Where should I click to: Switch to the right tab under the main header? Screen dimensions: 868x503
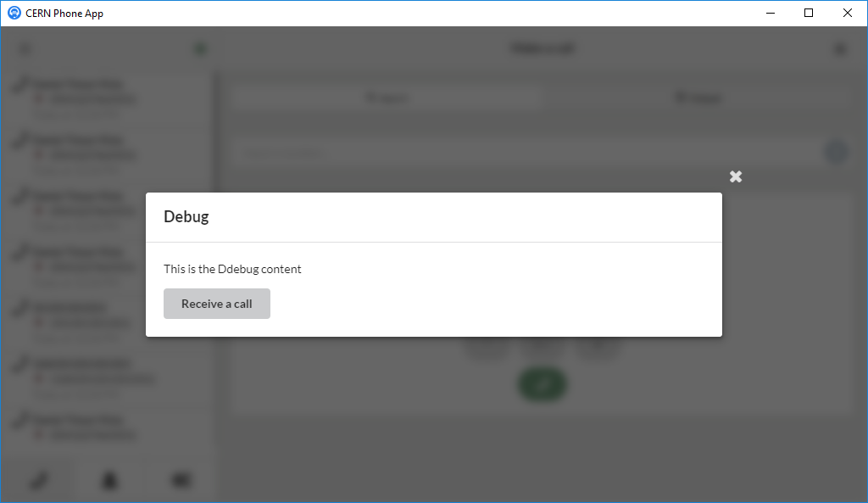coord(697,98)
